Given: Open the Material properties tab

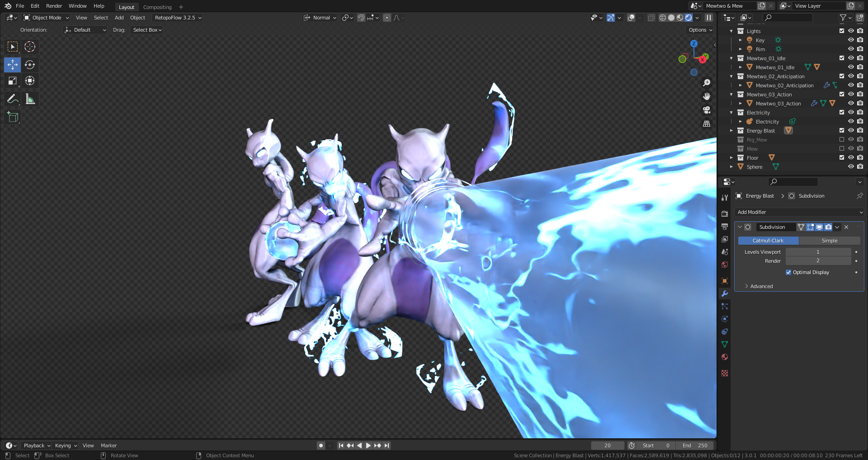Looking at the screenshot, I should click(725, 357).
